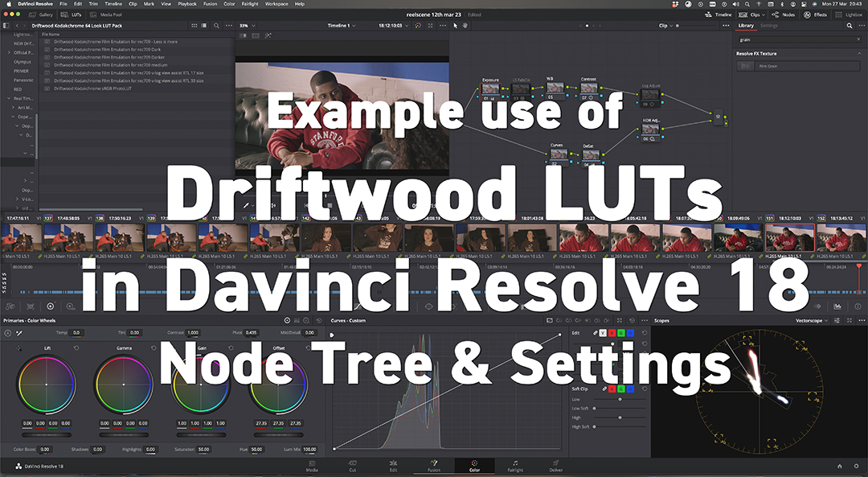Screen dimensions: 868x477
Task: Select the Panasonic LUT folder
Action: pos(23,80)
